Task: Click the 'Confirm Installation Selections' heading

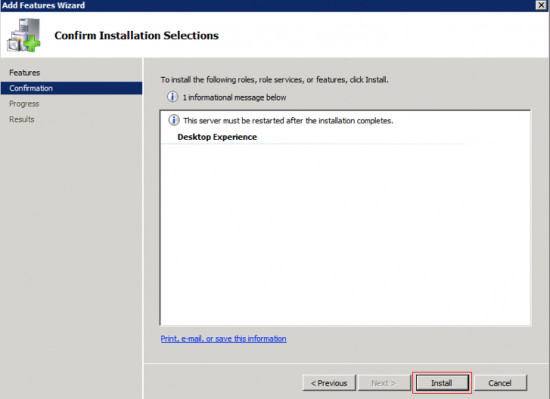Action: 136,35
